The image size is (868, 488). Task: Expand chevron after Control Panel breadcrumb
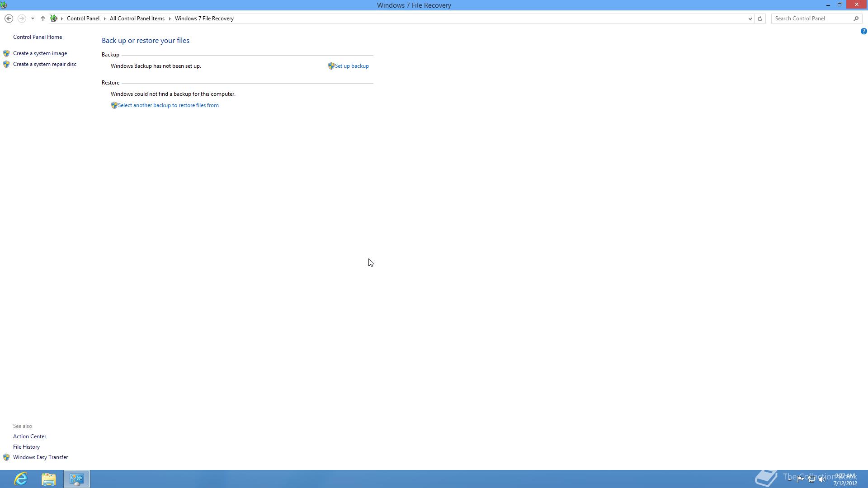click(x=104, y=19)
